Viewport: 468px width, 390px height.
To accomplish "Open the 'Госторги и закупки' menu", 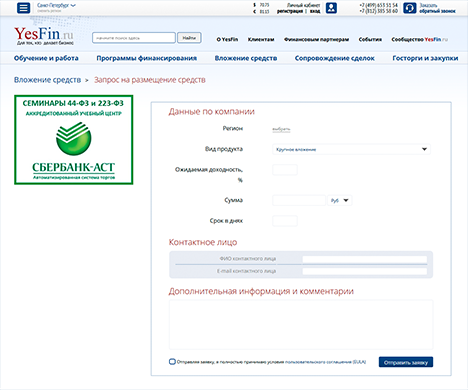I will coord(425,58).
